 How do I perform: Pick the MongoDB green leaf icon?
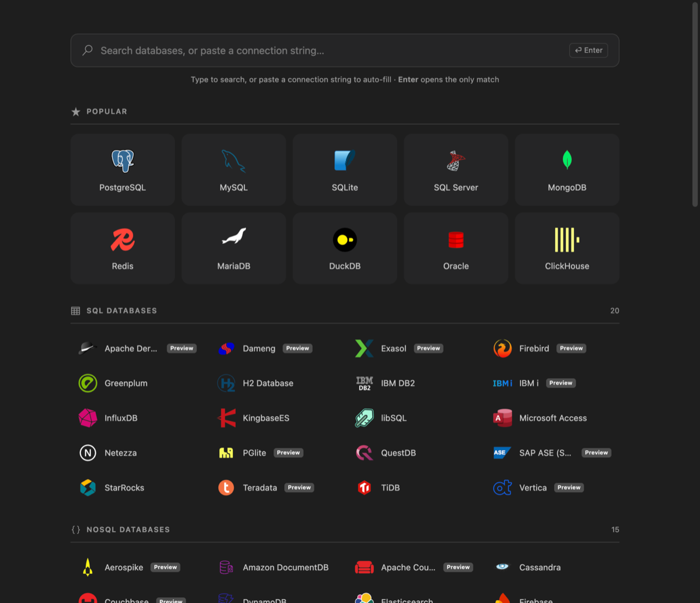click(567, 160)
